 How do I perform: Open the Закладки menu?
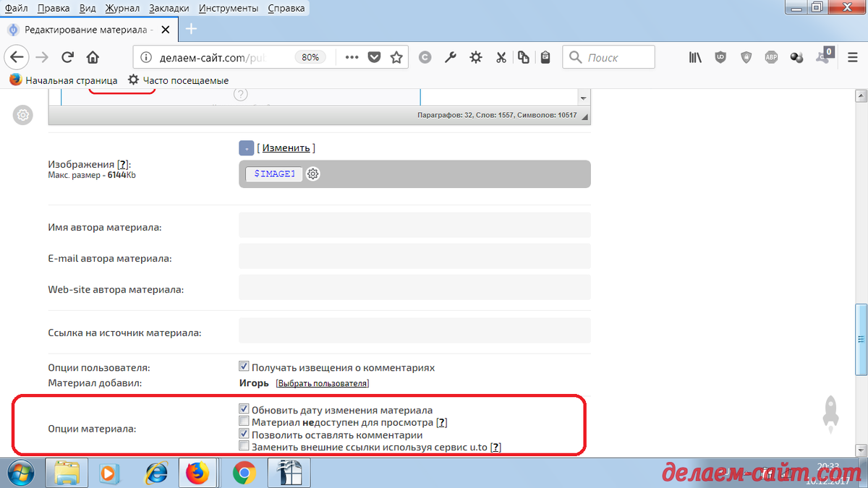169,8
